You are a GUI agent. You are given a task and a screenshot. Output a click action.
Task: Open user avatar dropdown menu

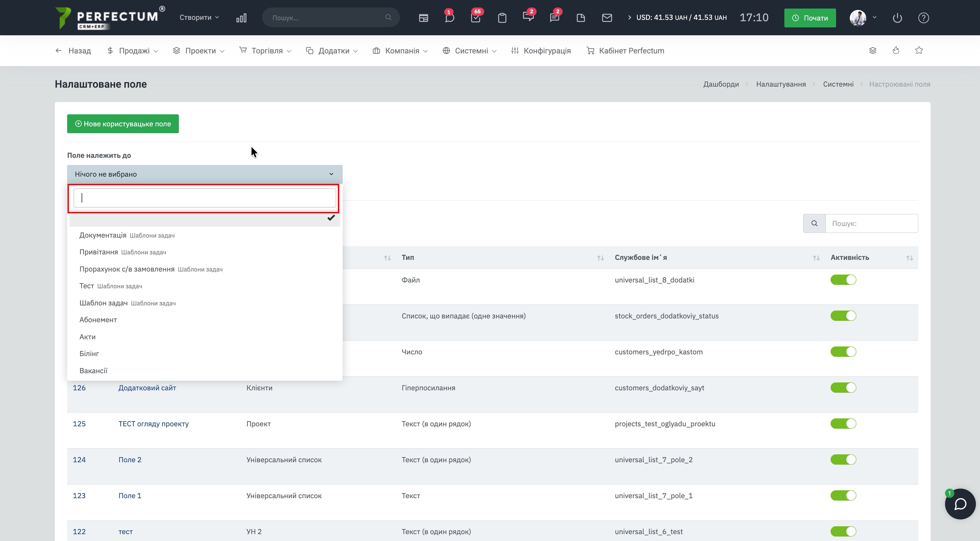(863, 17)
